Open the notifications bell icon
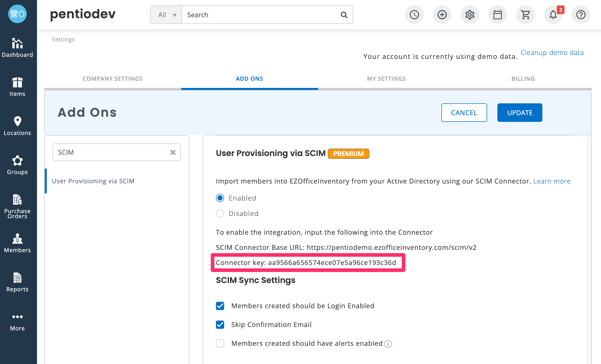Image resolution: width=601 pixels, height=364 pixels. pyautogui.click(x=553, y=15)
